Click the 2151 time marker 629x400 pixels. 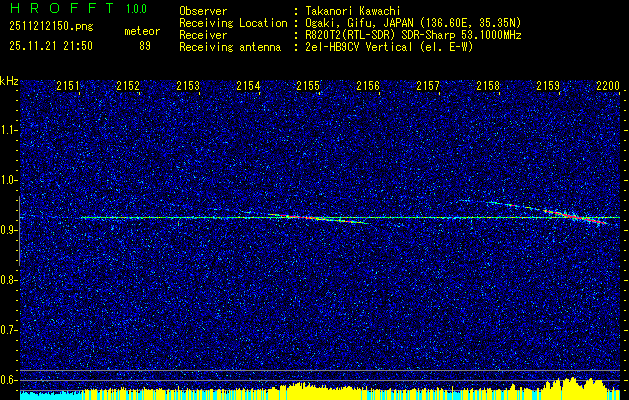tap(68, 86)
